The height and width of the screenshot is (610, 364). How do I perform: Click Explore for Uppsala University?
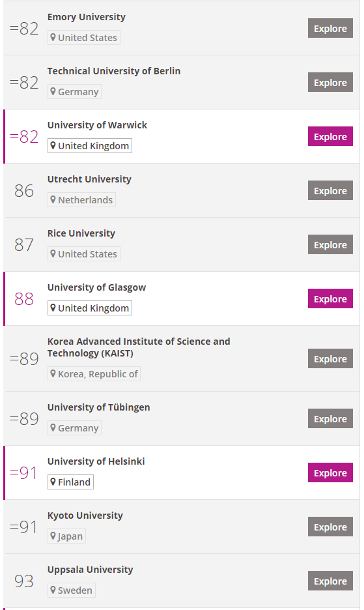coord(330,581)
